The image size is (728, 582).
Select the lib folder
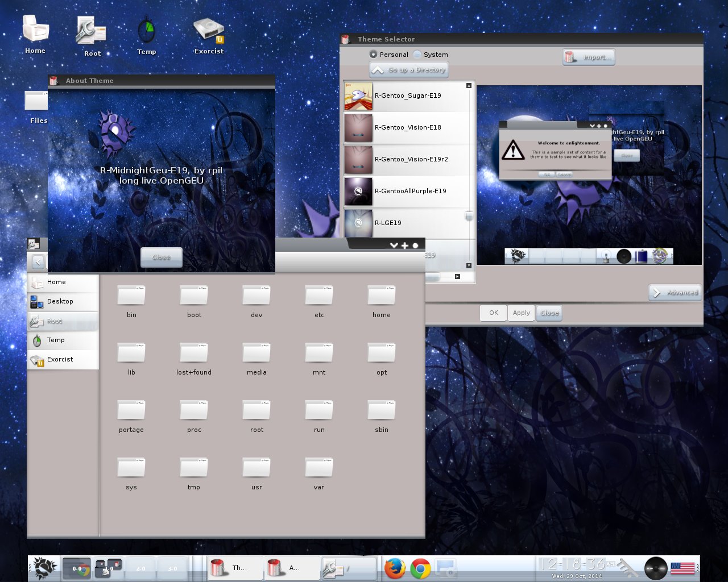tap(131, 359)
